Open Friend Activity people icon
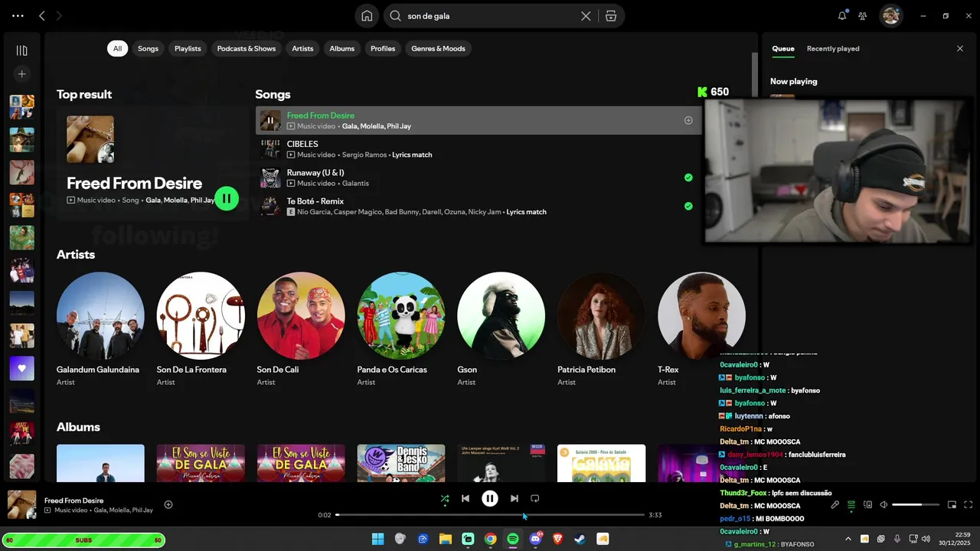980x551 pixels. point(863,15)
